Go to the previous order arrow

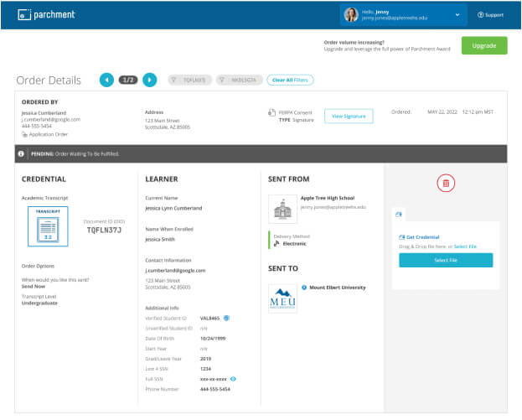pyautogui.click(x=106, y=80)
